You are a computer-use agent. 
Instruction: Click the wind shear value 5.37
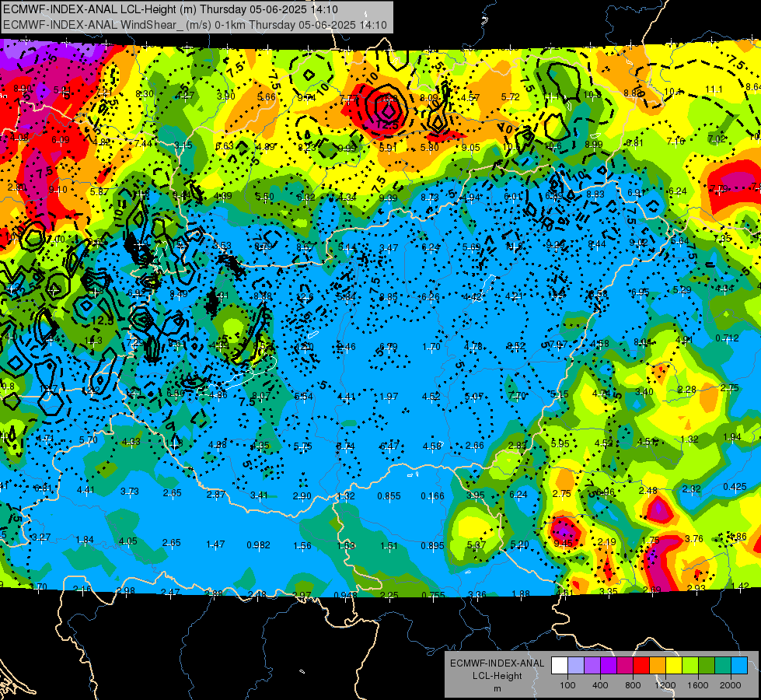(476, 545)
